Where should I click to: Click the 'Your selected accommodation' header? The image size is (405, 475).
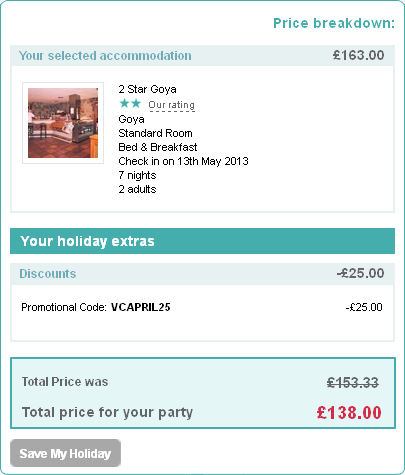pyautogui.click(x=105, y=56)
